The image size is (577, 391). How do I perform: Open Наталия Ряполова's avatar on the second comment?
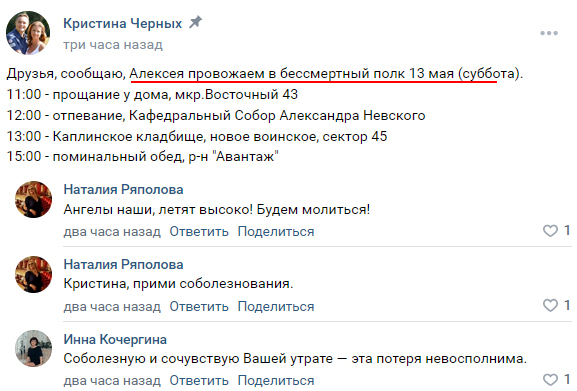pyautogui.click(x=33, y=274)
